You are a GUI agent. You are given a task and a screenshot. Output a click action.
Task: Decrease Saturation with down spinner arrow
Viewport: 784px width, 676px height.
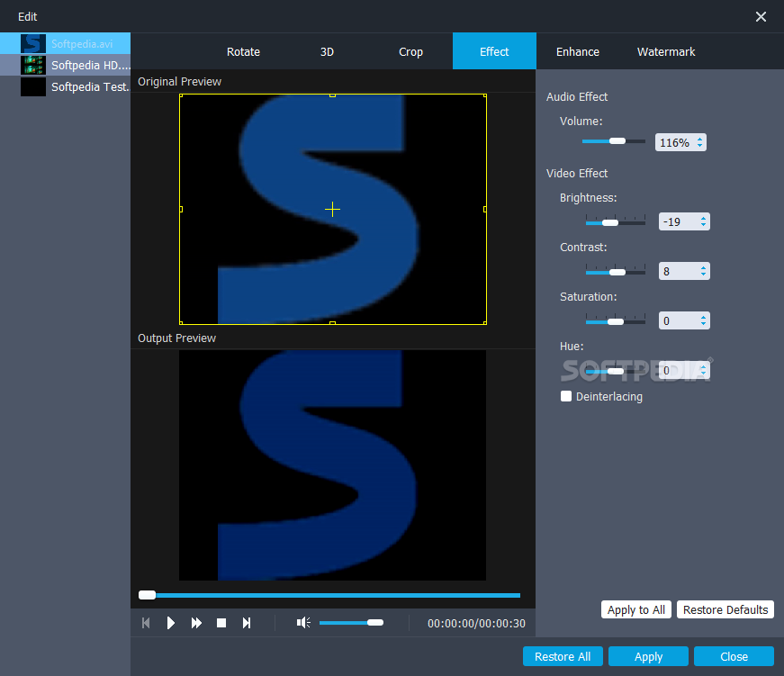pyautogui.click(x=703, y=325)
